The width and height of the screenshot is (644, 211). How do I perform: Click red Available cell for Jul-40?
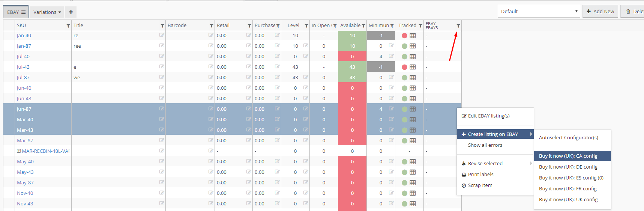tap(352, 57)
